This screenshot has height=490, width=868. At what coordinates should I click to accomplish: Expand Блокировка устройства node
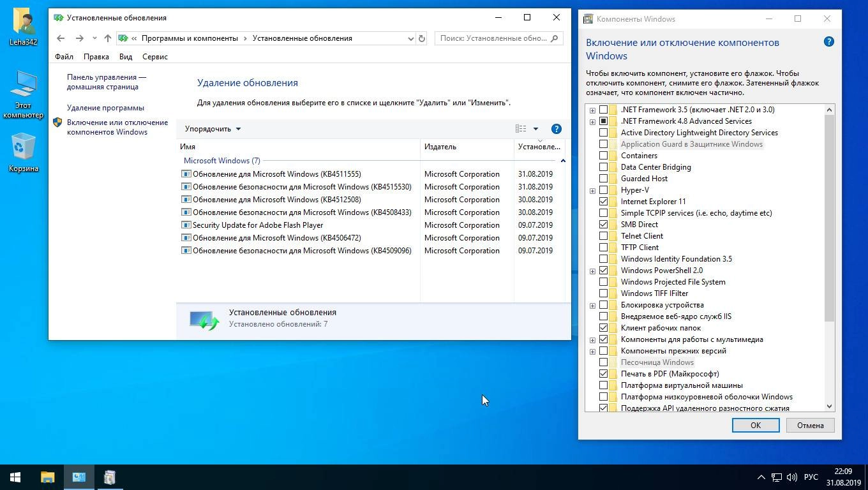[592, 305]
